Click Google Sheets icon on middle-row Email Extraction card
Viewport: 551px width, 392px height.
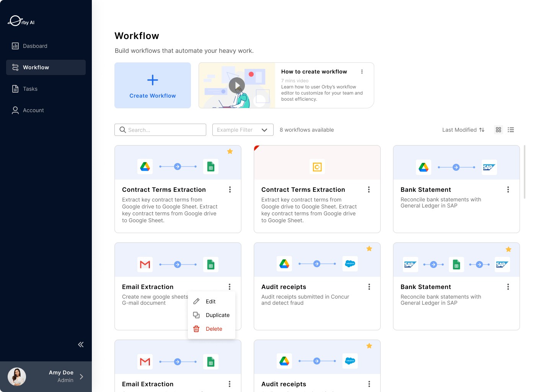click(x=211, y=265)
